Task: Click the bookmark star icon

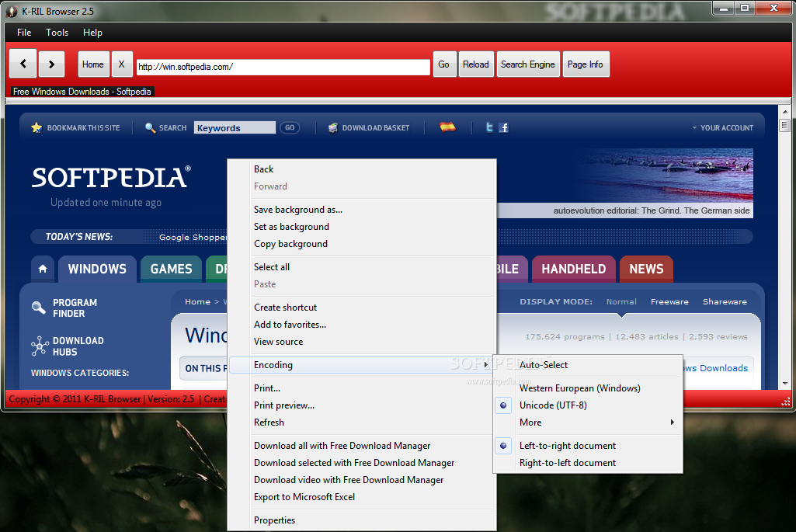Action: (36, 127)
